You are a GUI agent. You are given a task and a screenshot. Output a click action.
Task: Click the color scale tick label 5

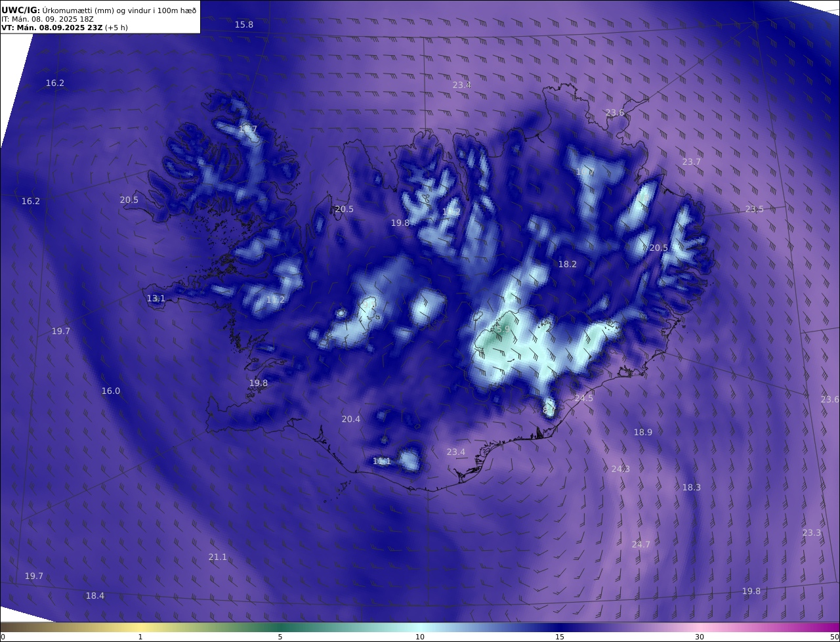[280, 637]
